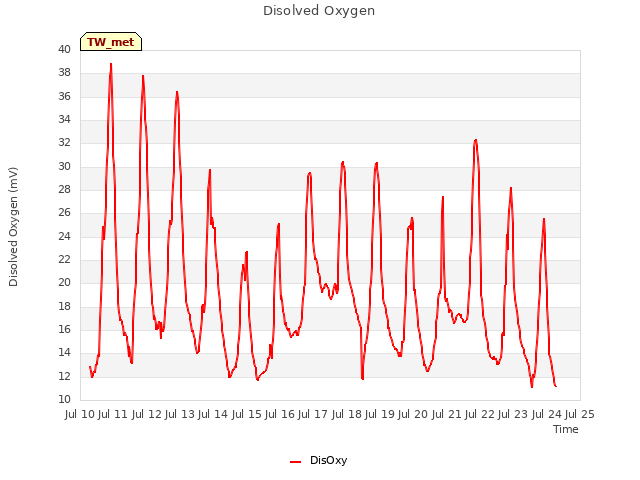Click the DisOxy legend entry
The width and height of the screenshot is (640, 480).
[x=318, y=460]
